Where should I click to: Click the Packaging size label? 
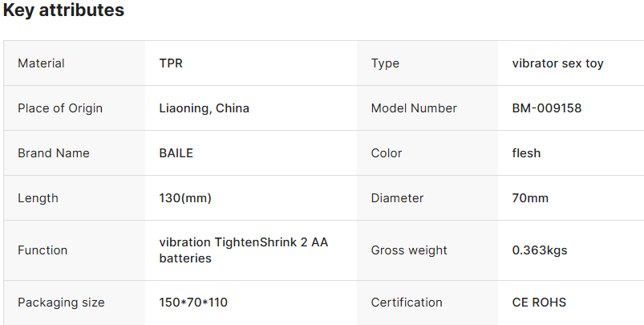(x=61, y=303)
